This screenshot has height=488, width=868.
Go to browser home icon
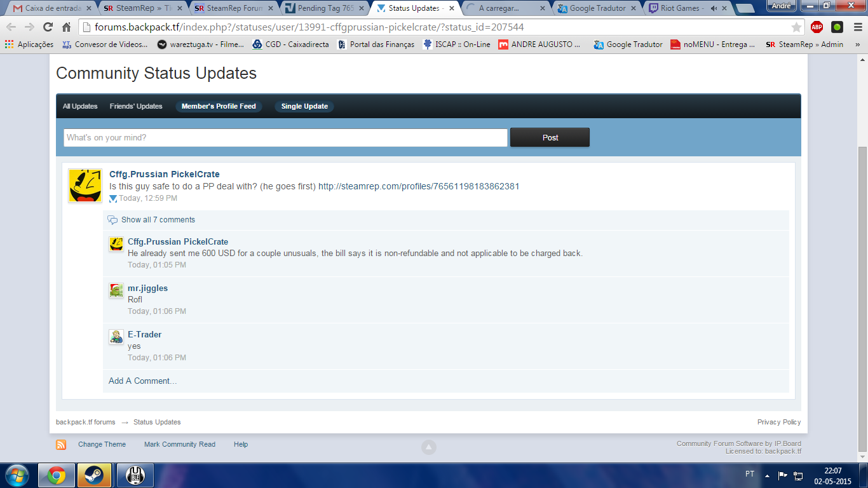tap(67, 27)
